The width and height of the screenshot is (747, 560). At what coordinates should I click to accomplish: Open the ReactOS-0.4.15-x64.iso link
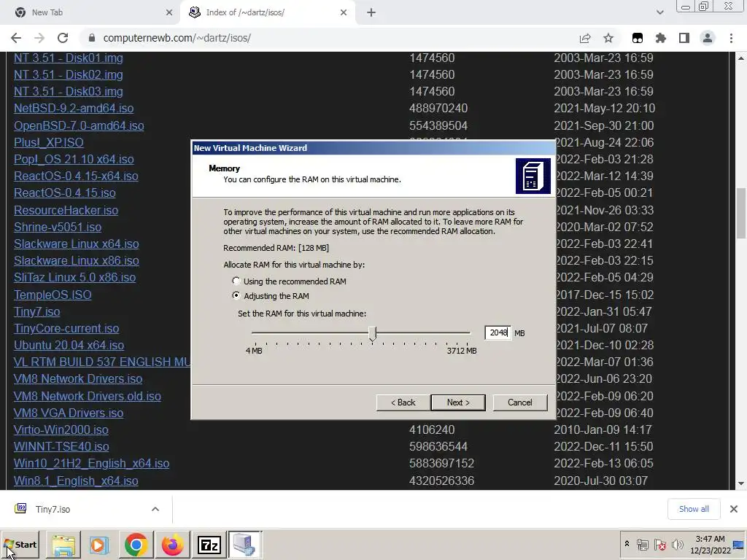[x=76, y=176]
